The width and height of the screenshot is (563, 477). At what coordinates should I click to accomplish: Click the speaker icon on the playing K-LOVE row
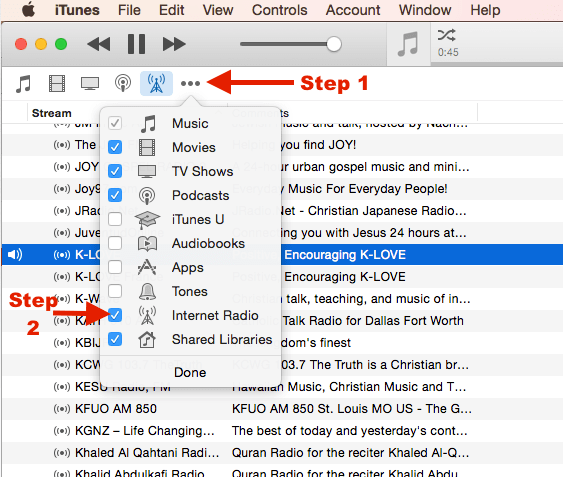pyautogui.click(x=15, y=255)
